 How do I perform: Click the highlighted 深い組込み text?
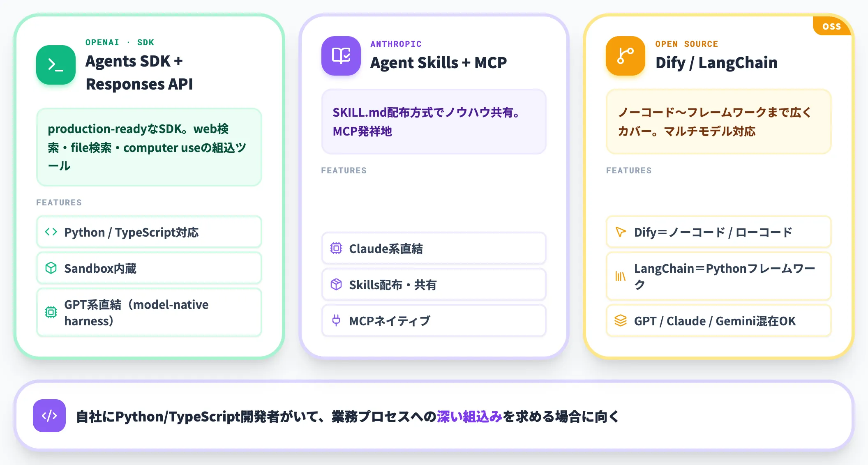[x=469, y=416]
